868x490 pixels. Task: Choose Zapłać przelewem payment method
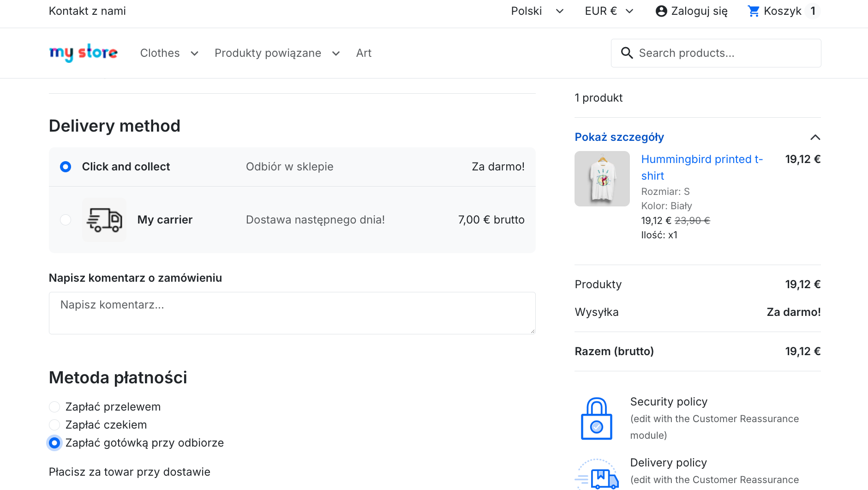point(54,407)
